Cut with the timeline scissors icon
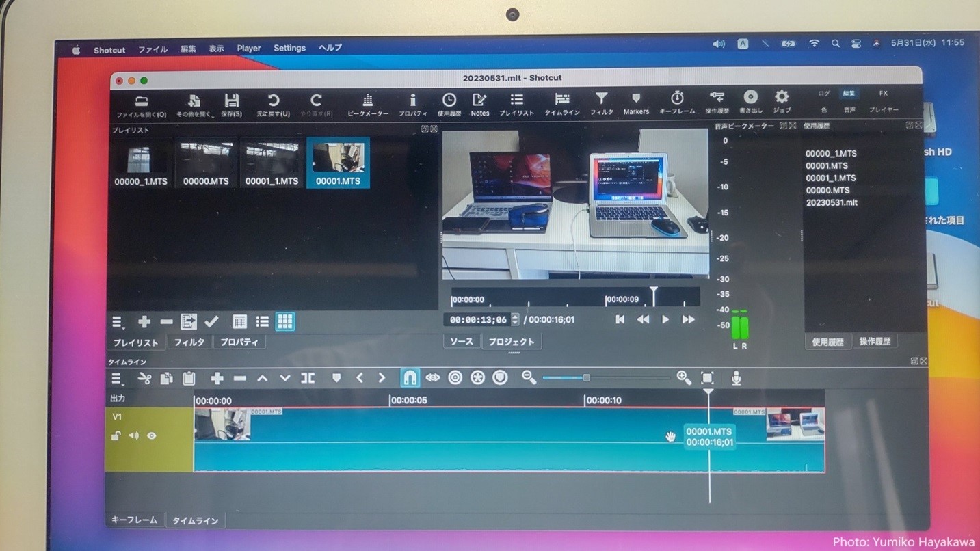 tap(144, 378)
